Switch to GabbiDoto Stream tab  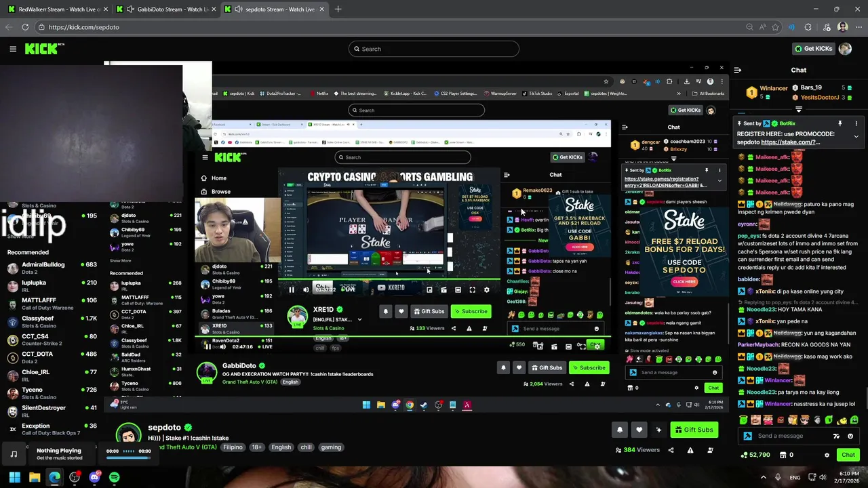[x=165, y=9]
